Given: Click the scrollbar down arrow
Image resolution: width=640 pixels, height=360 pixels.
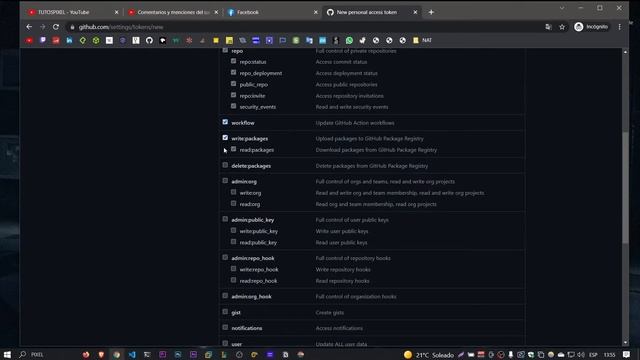Looking at the screenshot, I should point(625,343).
